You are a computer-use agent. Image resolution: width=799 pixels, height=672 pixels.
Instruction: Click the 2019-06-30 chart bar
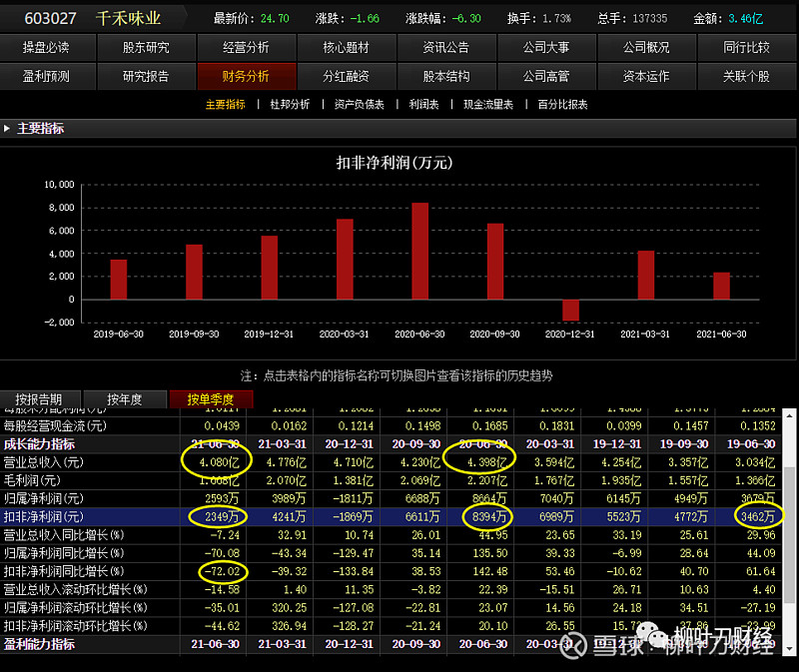(118, 280)
